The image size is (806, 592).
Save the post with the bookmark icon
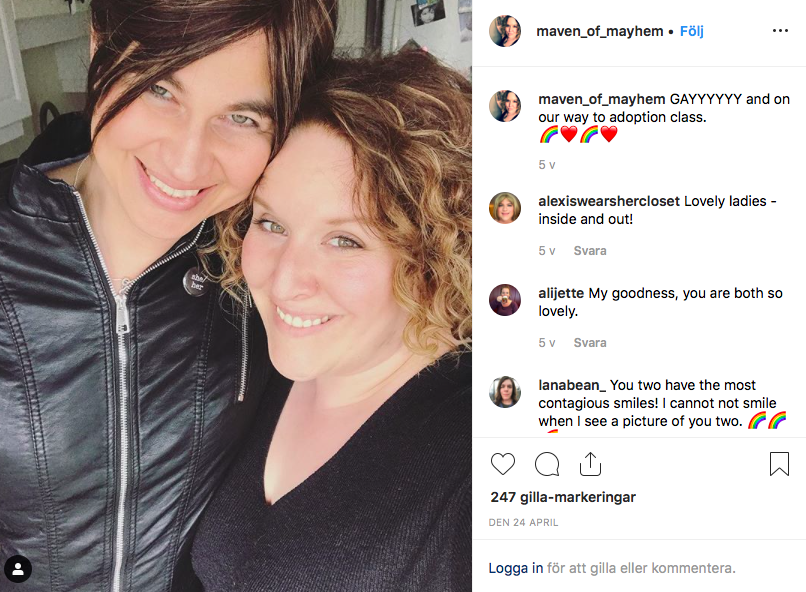779,464
